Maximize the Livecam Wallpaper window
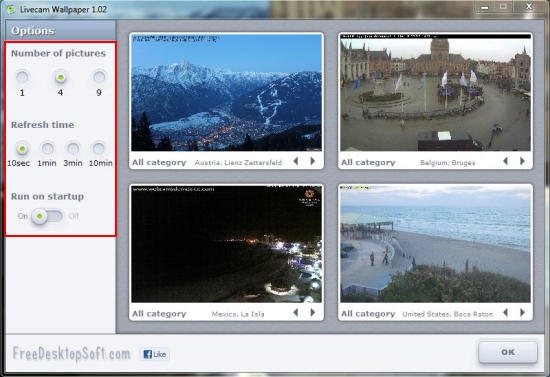 (503, 7)
